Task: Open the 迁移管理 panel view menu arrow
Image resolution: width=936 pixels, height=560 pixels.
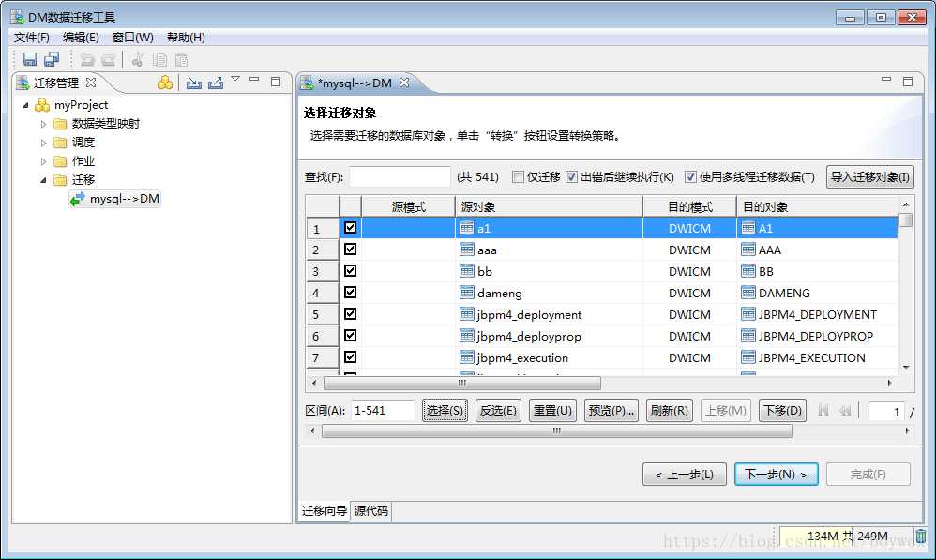Action: tap(235, 79)
